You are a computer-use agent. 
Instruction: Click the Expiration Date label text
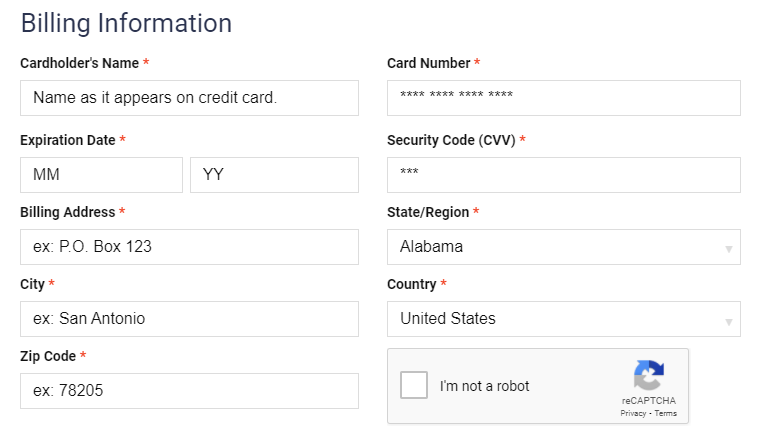(x=67, y=140)
